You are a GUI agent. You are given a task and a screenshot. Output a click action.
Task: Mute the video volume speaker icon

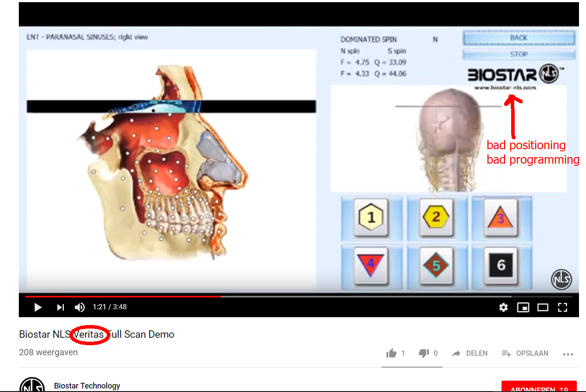(80, 308)
